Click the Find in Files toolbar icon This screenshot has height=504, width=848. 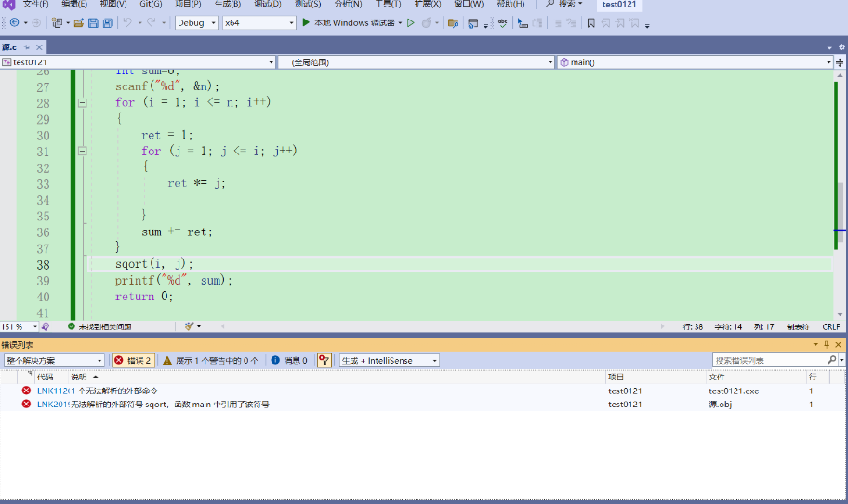point(453,22)
